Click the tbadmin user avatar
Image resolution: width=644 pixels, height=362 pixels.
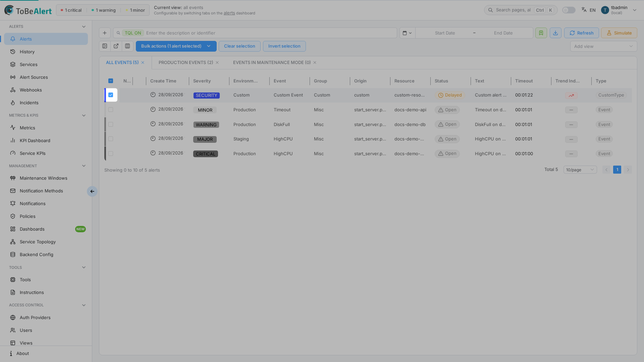[605, 10]
